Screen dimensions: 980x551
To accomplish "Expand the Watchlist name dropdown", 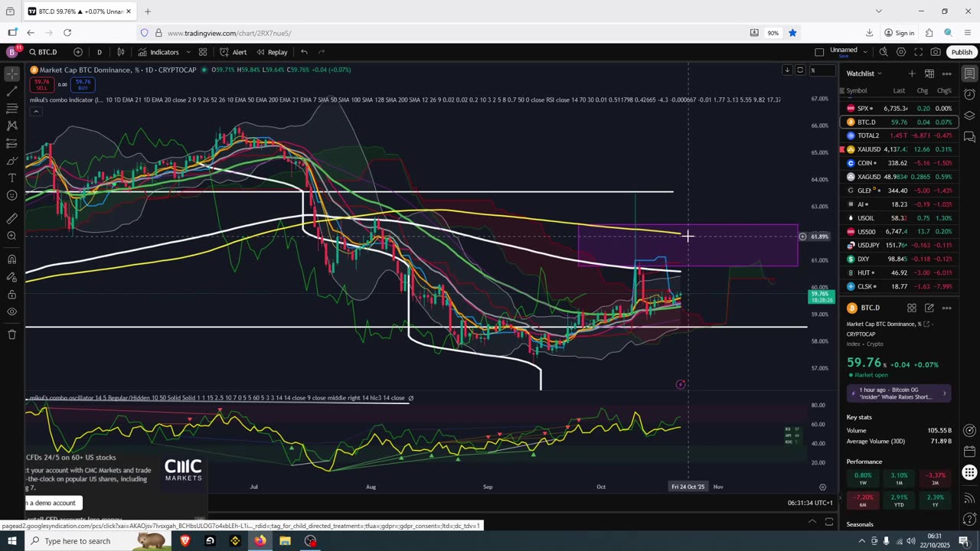I will point(864,73).
